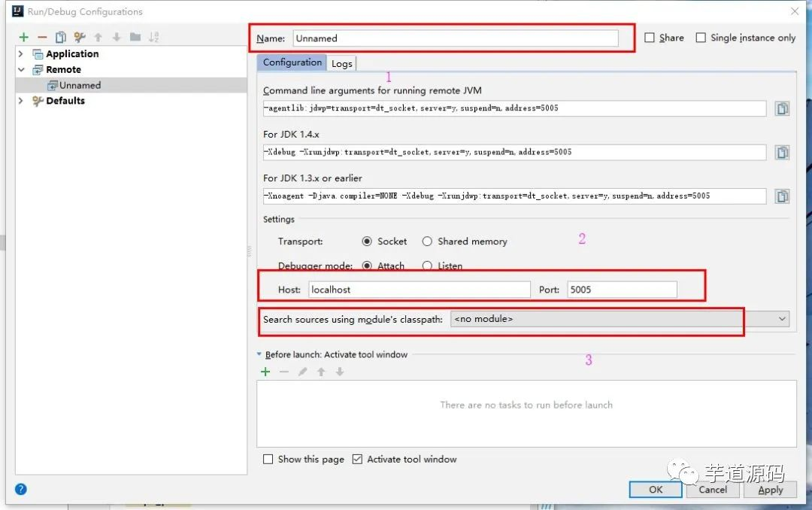
Task: Copy the JDK 1.4.x arguments
Action: click(782, 153)
